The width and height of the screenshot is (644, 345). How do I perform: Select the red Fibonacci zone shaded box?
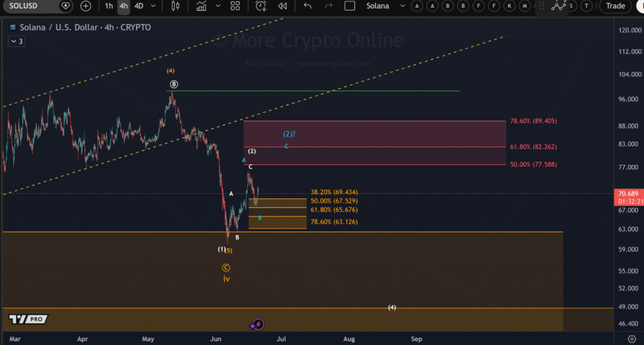coord(375,143)
